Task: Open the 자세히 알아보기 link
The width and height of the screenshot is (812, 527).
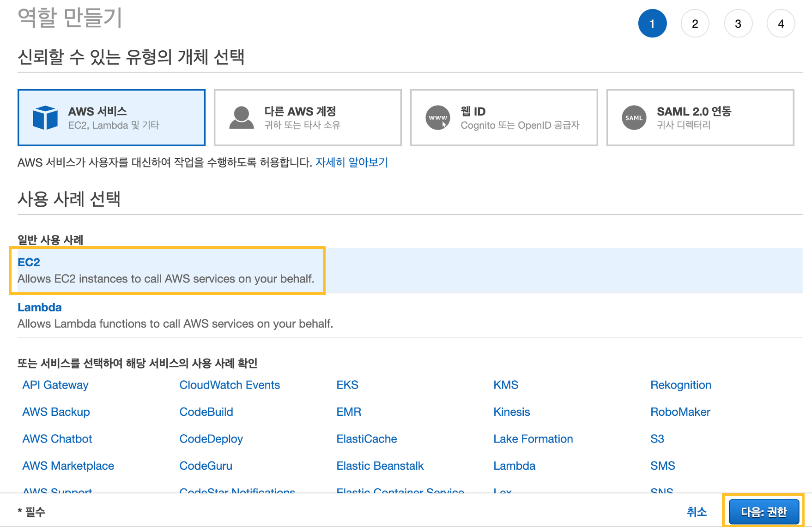Action: coord(351,162)
